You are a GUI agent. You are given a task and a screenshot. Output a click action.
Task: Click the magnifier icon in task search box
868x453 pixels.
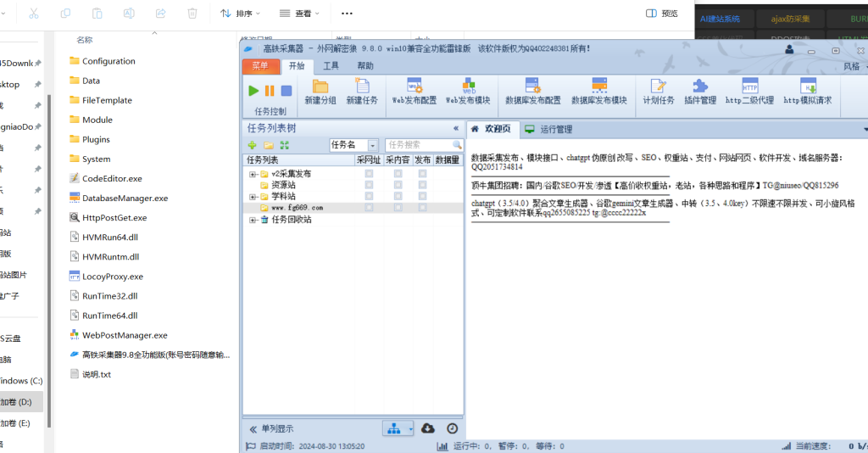pyautogui.click(x=457, y=145)
